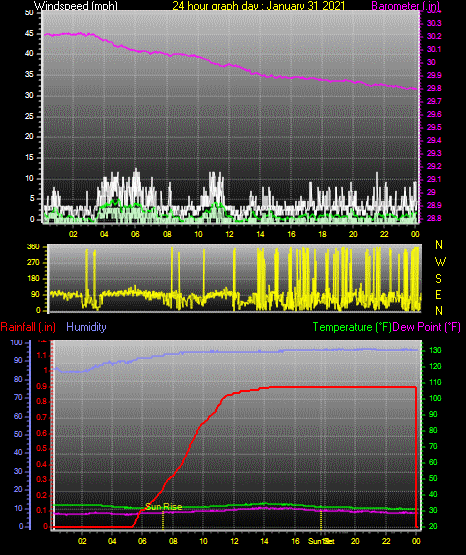
Task: Click the 'SunSet' marker label on the bottom axis
Action: coord(321,541)
